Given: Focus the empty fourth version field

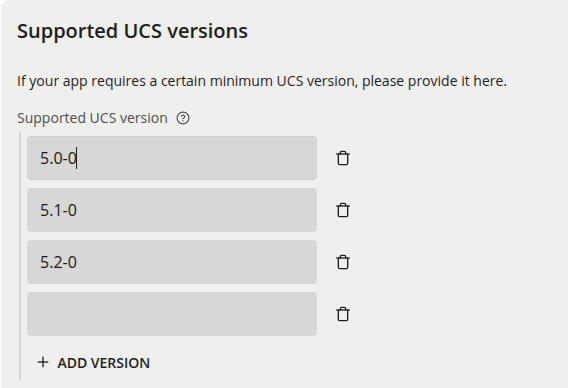Looking at the screenshot, I should tap(172, 314).
